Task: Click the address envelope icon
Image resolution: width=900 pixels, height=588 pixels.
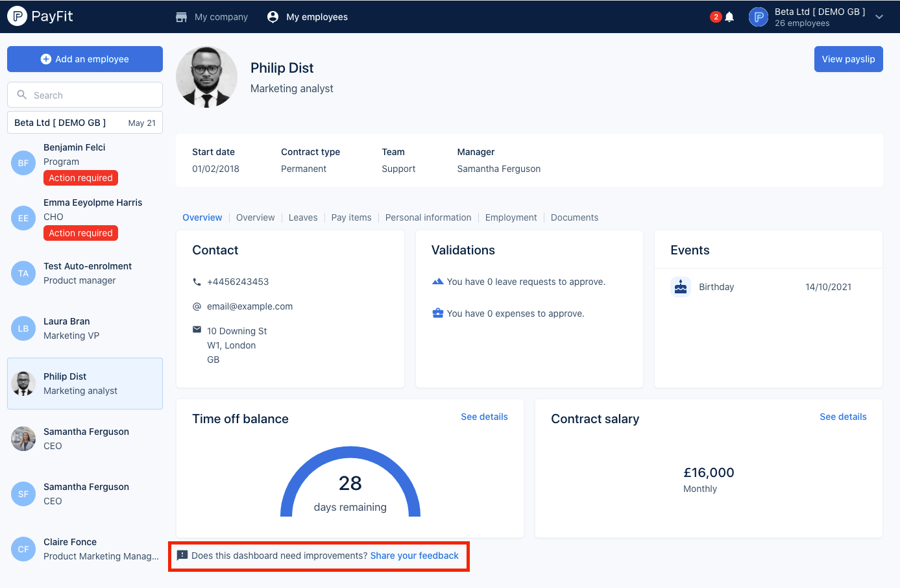Action: 197,330
